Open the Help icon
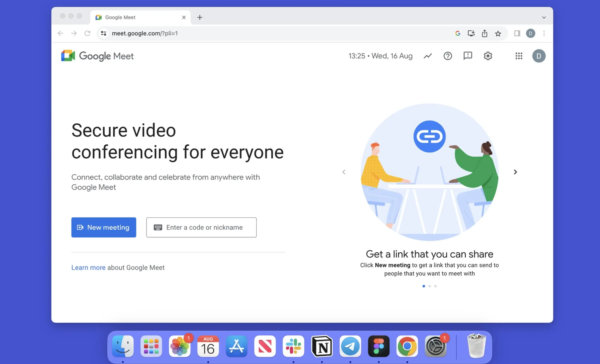The image size is (600, 364). 448,56
